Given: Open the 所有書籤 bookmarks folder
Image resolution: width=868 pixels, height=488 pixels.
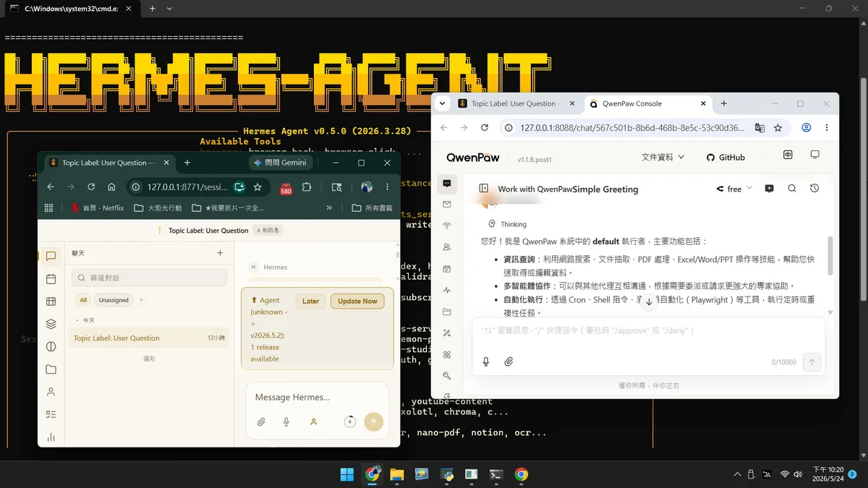Looking at the screenshot, I should [x=371, y=207].
